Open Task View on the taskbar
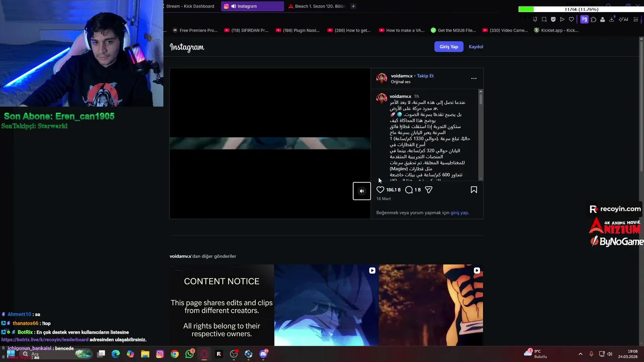 [101, 354]
